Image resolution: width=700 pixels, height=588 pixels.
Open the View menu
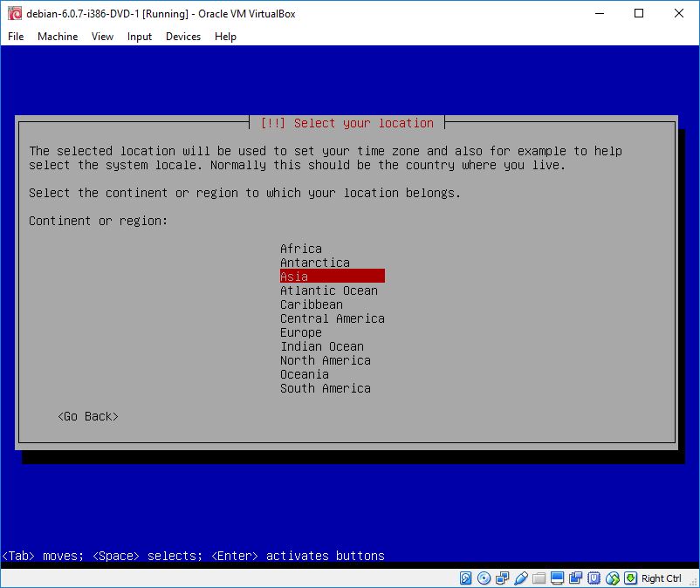102,37
